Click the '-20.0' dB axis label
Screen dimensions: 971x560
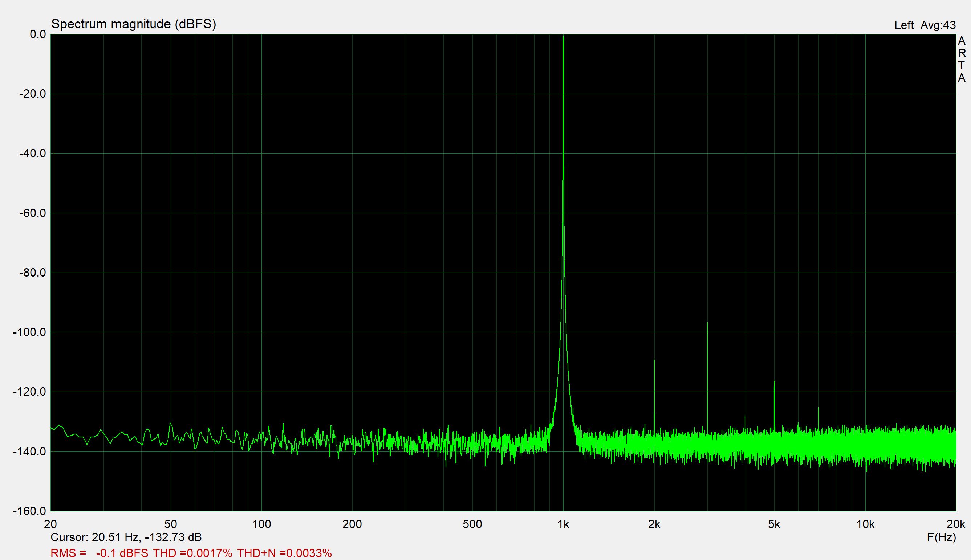(x=32, y=94)
